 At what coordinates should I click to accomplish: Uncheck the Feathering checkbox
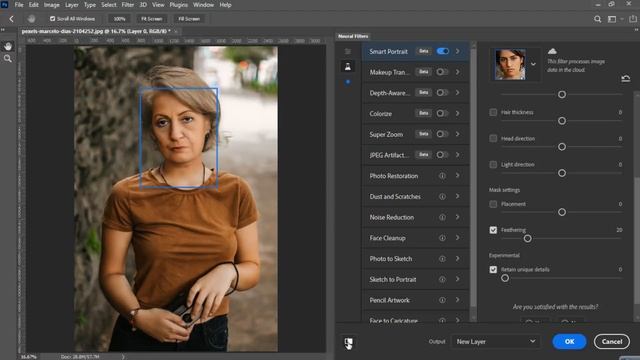(493, 230)
